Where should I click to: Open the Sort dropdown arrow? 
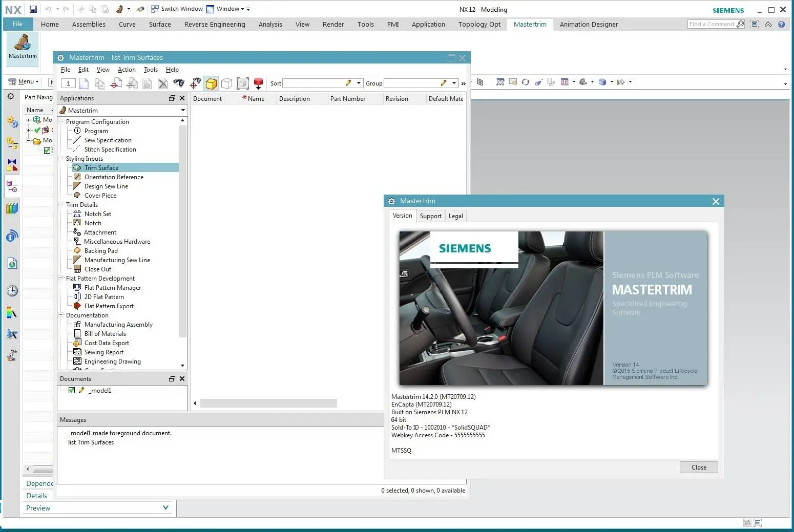click(x=359, y=83)
